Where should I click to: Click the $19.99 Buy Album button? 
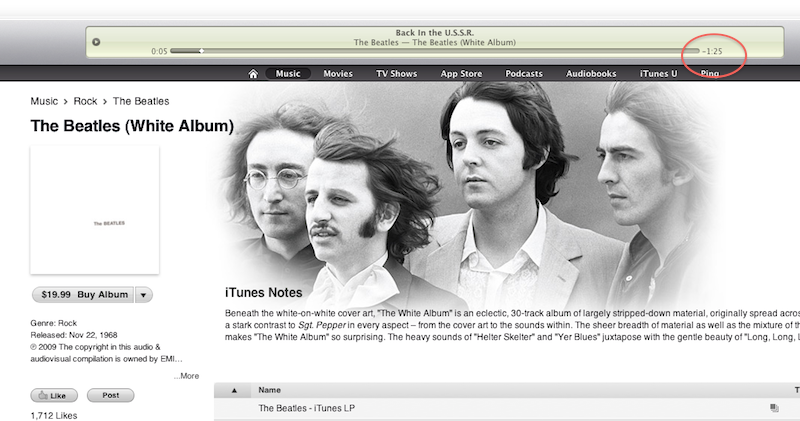point(83,295)
